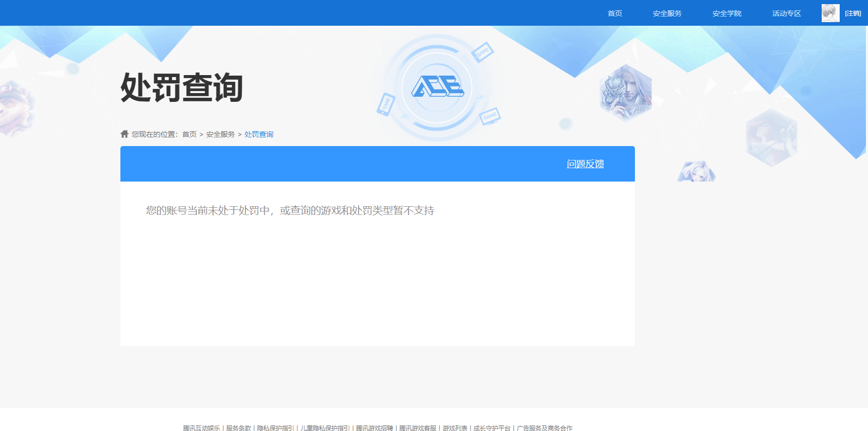Open the 问题反馈 feedback link
This screenshot has width=868, height=431.
coord(586,164)
